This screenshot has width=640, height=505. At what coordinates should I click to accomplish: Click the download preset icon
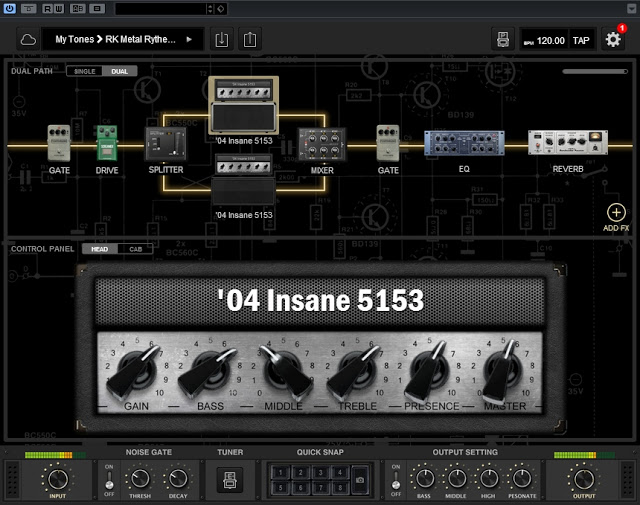coord(221,40)
